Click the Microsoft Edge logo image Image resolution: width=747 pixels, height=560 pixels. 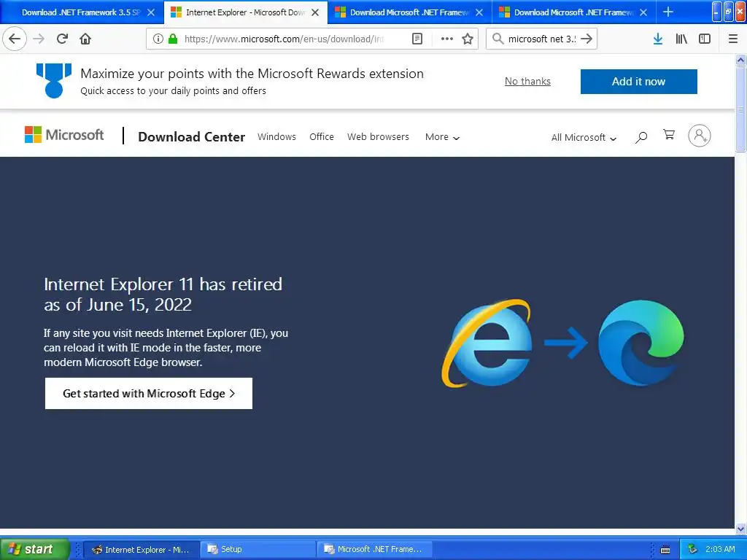pos(641,343)
